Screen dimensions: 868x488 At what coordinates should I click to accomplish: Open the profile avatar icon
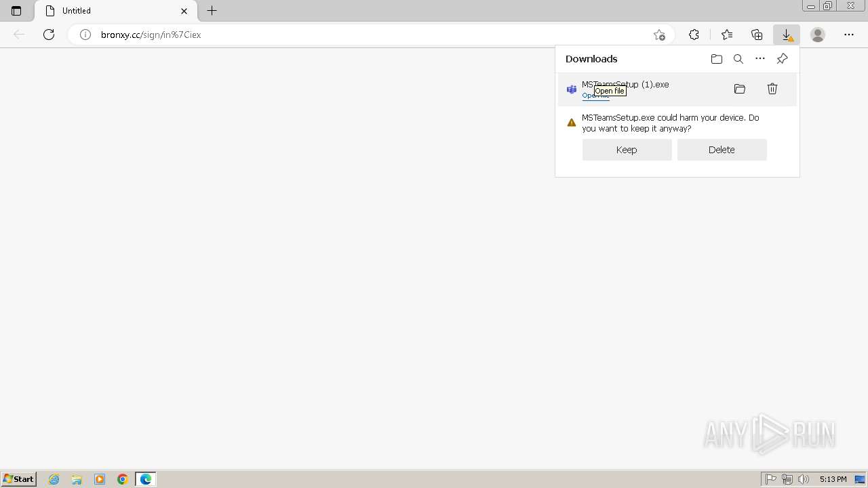818,35
